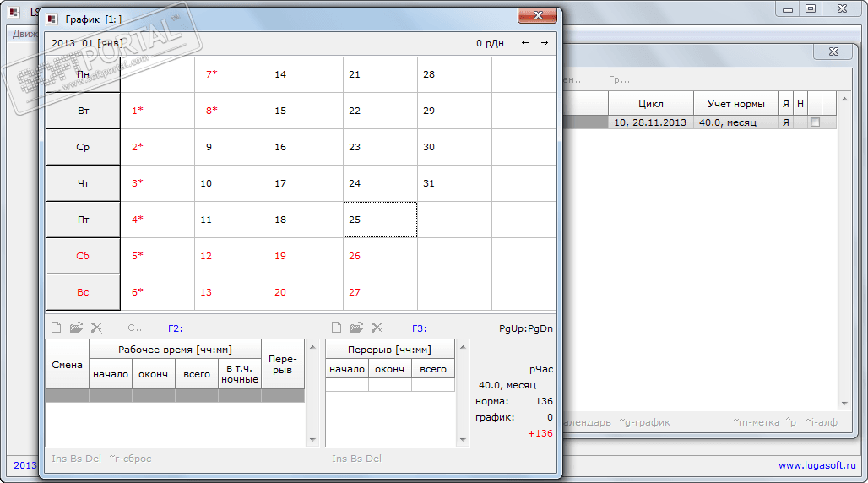Select day 31 in the calendar
The width and height of the screenshot is (868, 483).
coord(454,183)
